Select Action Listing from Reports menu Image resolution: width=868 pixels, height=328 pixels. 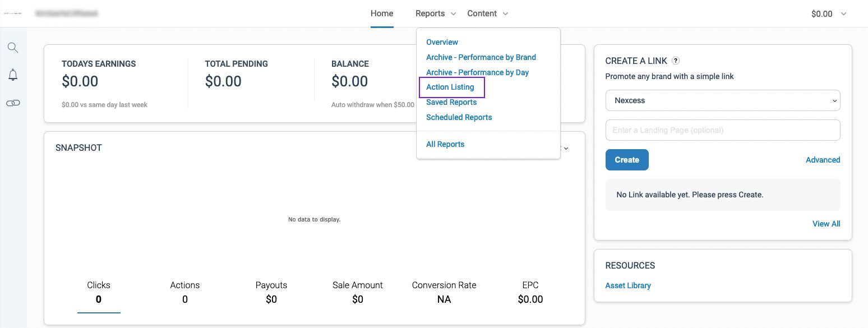coord(450,87)
